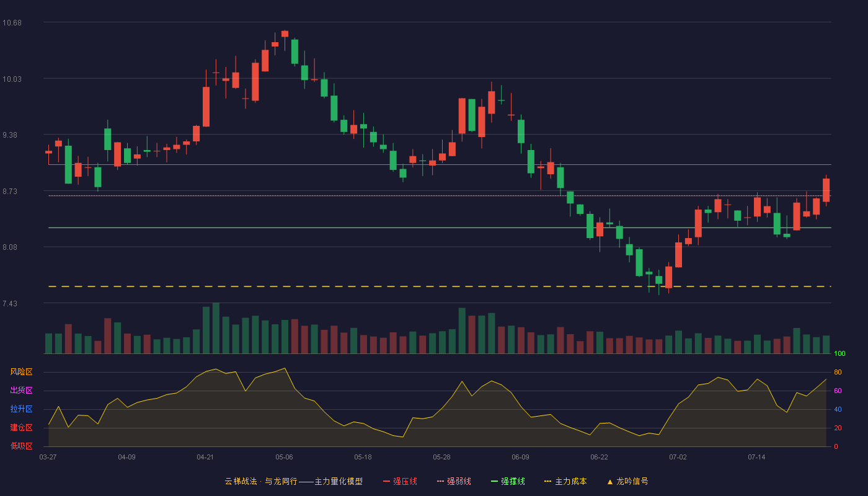Click the green 100 indicator scale label

(839, 354)
